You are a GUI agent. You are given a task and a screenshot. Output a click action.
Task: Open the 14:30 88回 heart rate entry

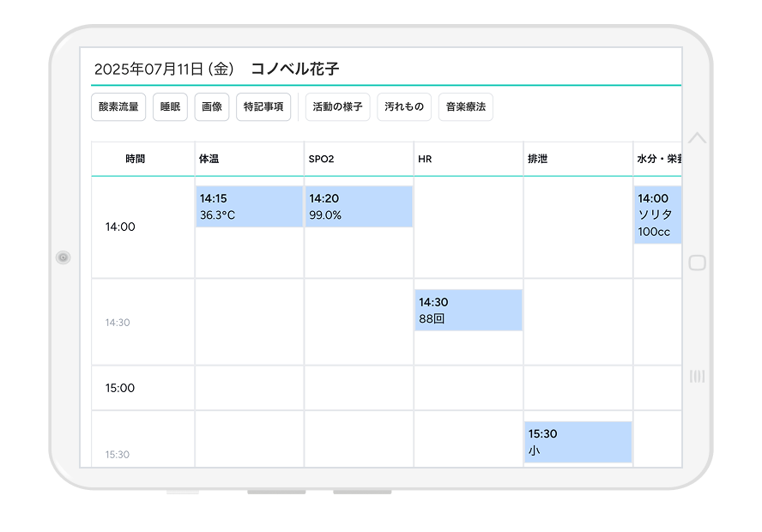coord(469,310)
